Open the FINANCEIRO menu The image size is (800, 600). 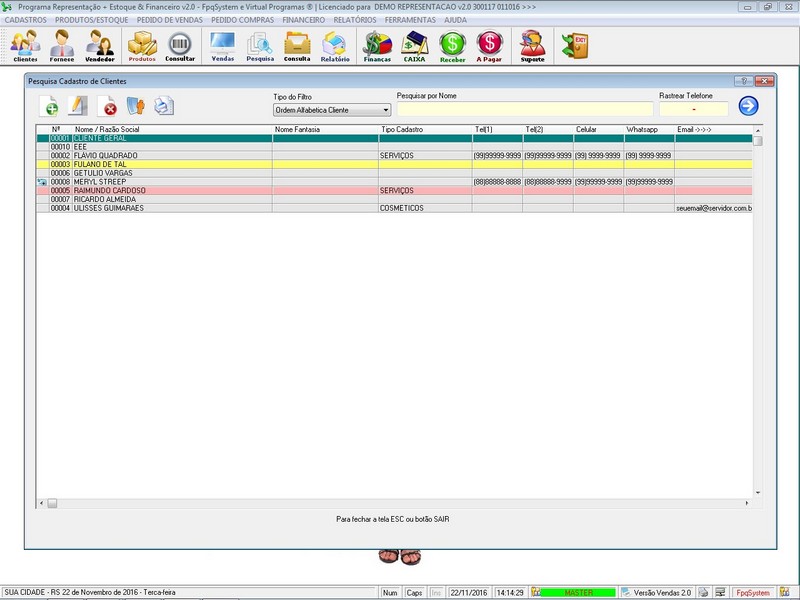[303, 20]
